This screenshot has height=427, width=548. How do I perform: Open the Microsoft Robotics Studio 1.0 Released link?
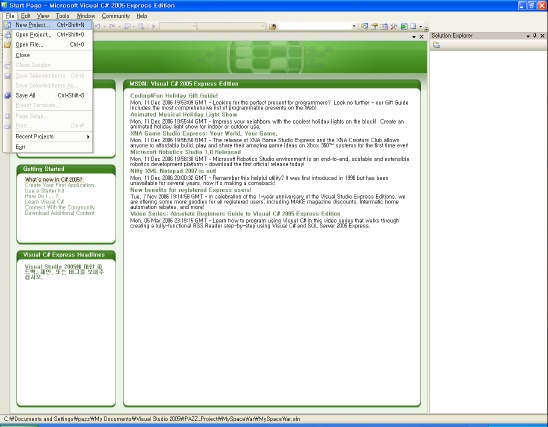(186, 152)
